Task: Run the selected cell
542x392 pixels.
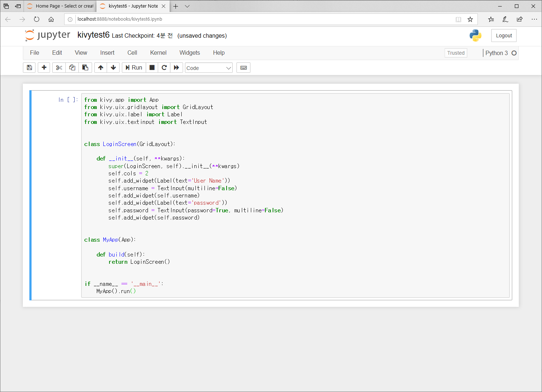Action: tap(134, 68)
